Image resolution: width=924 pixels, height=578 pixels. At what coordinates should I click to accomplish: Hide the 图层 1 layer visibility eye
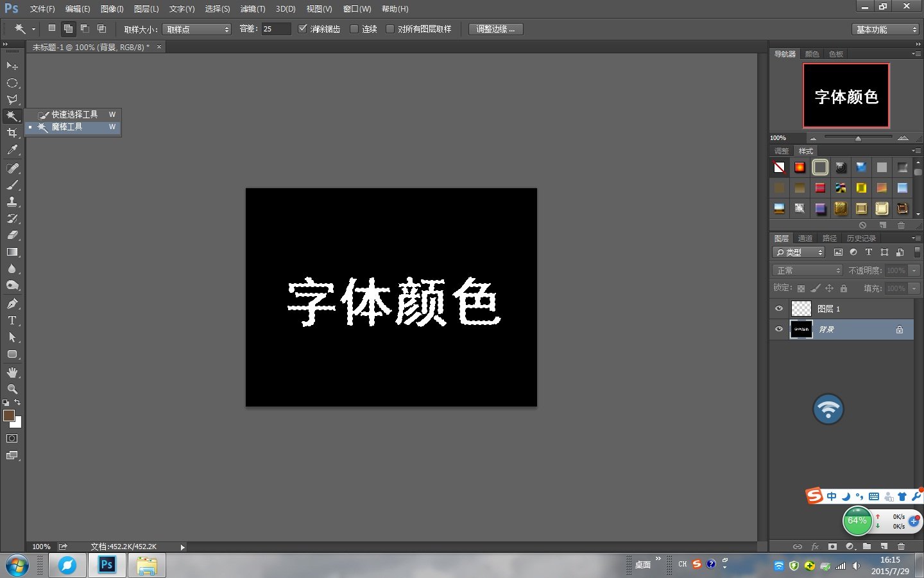pyautogui.click(x=778, y=308)
